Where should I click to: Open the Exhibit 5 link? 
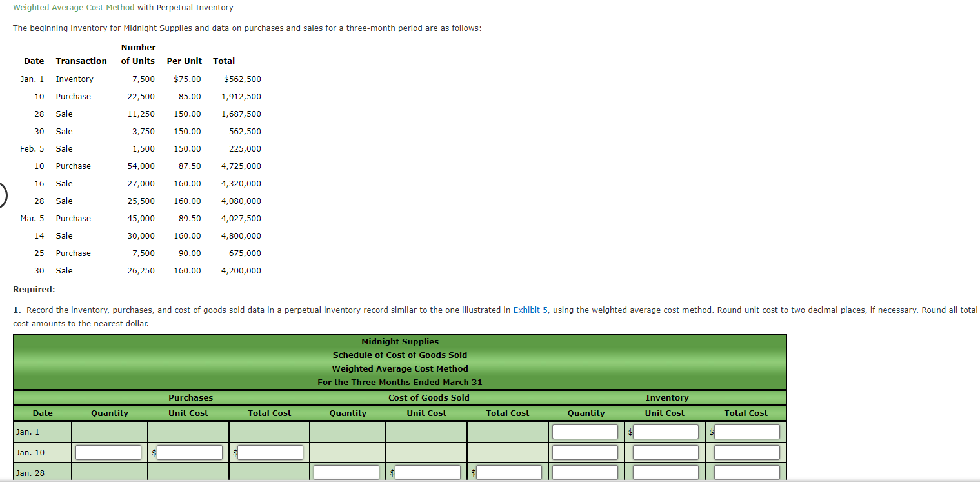pyautogui.click(x=530, y=310)
